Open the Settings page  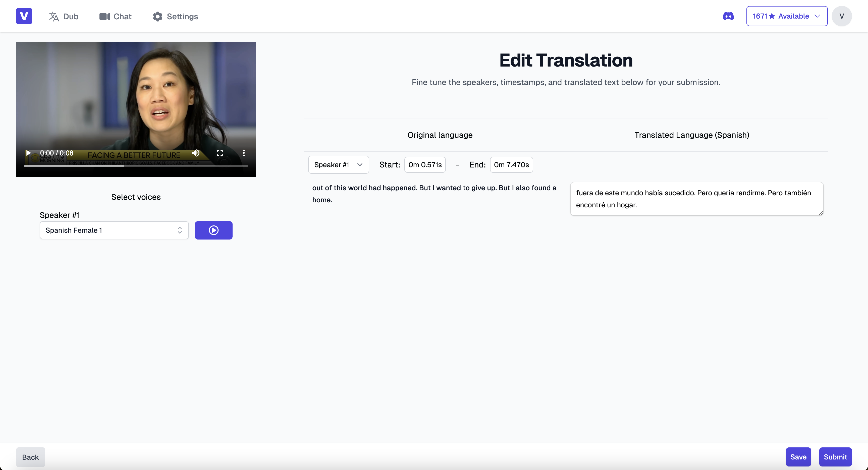[x=175, y=16]
